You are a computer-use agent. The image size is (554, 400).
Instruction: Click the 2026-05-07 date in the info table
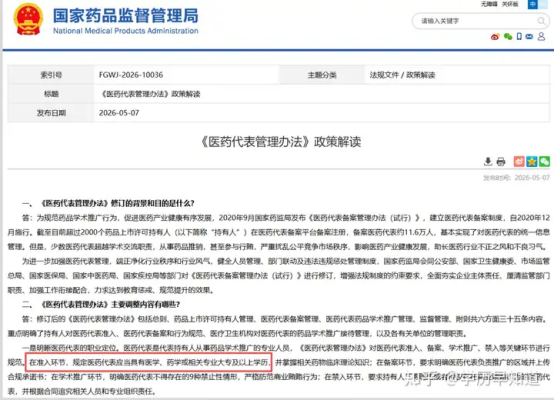[119, 113]
